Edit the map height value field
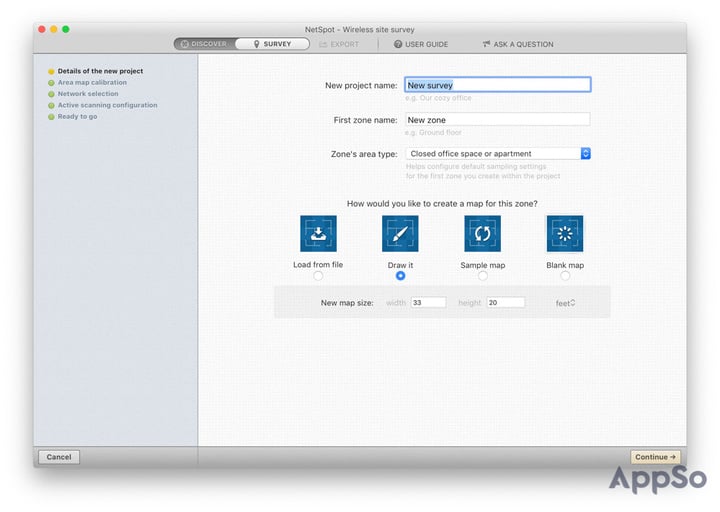 point(506,303)
